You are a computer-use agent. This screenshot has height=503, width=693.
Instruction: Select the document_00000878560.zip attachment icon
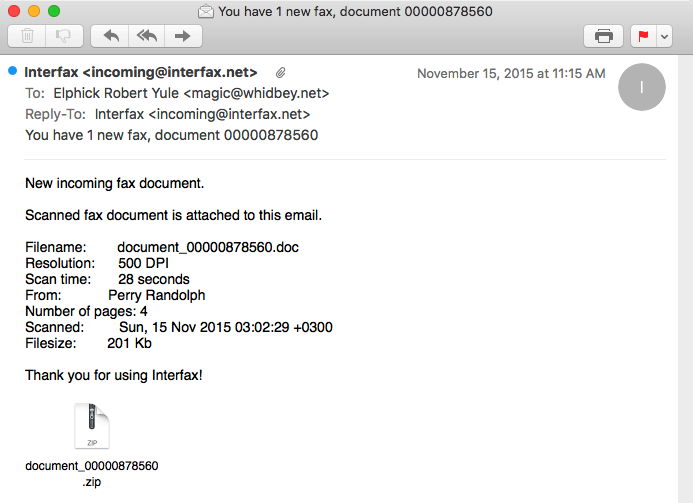[91, 427]
